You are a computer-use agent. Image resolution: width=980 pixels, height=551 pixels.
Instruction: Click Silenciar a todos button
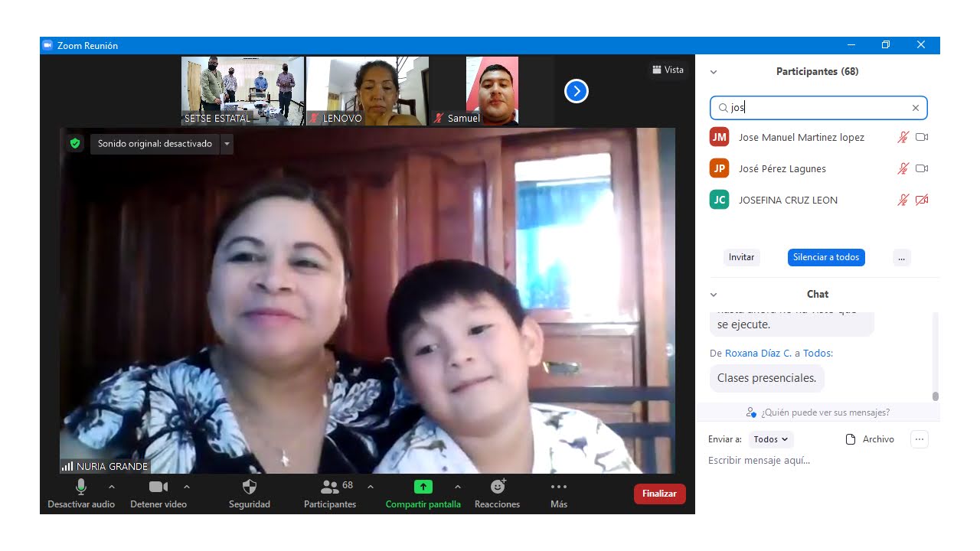click(826, 257)
